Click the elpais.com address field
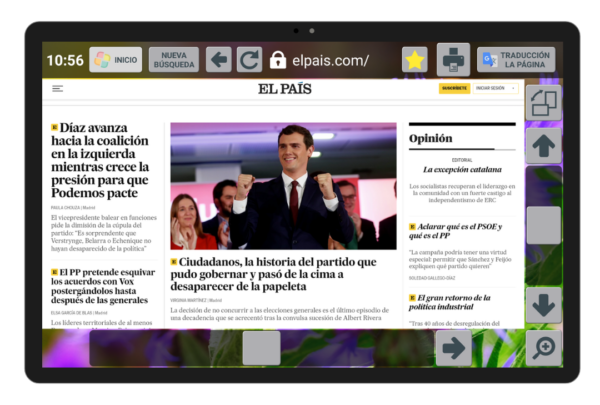600x405 pixels. pos(330,60)
